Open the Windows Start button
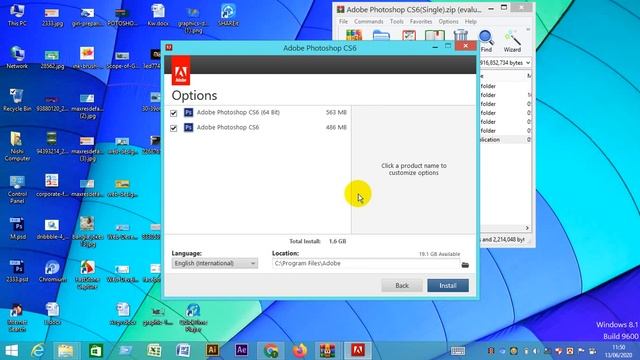 11,351
